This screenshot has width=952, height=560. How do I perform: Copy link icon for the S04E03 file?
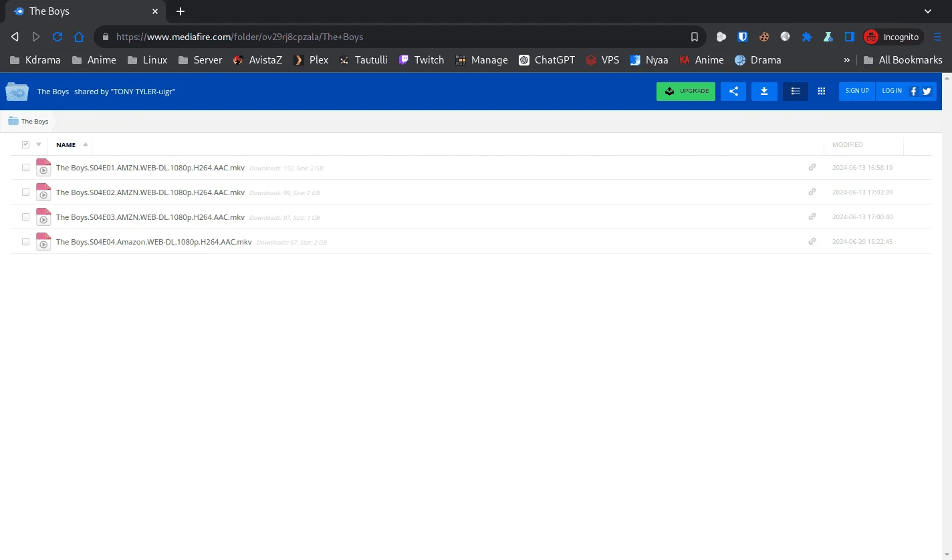click(x=812, y=217)
